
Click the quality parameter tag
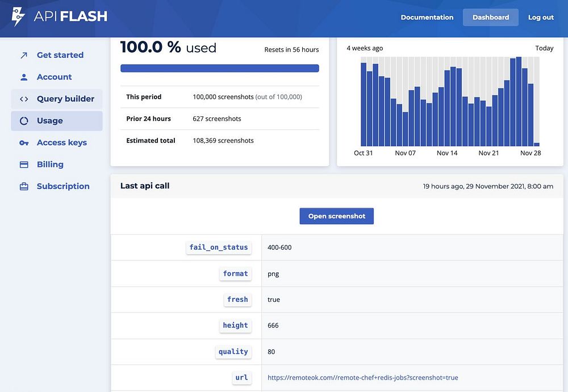coord(233,352)
